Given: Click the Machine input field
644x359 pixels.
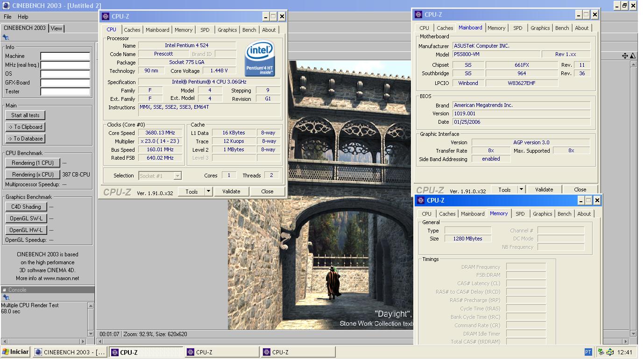Looking at the screenshot, I should coord(65,56).
